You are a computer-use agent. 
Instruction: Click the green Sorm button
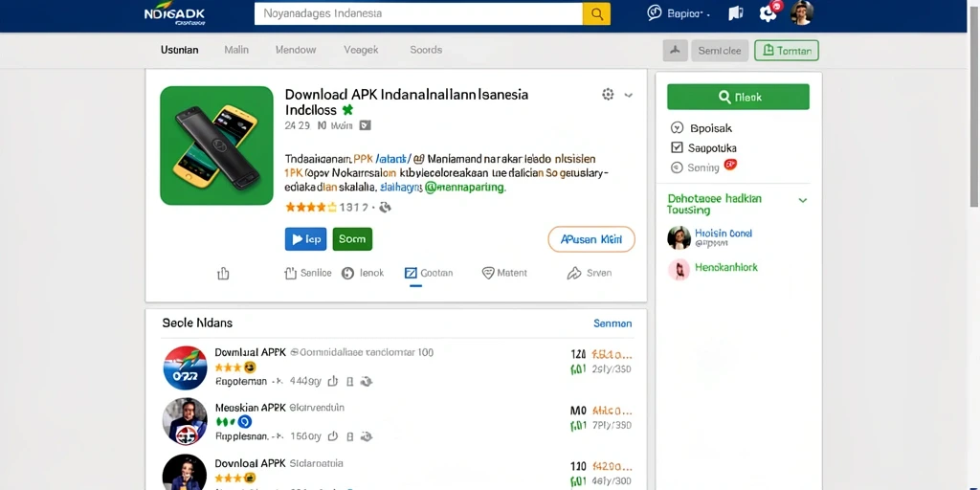tap(352, 238)
